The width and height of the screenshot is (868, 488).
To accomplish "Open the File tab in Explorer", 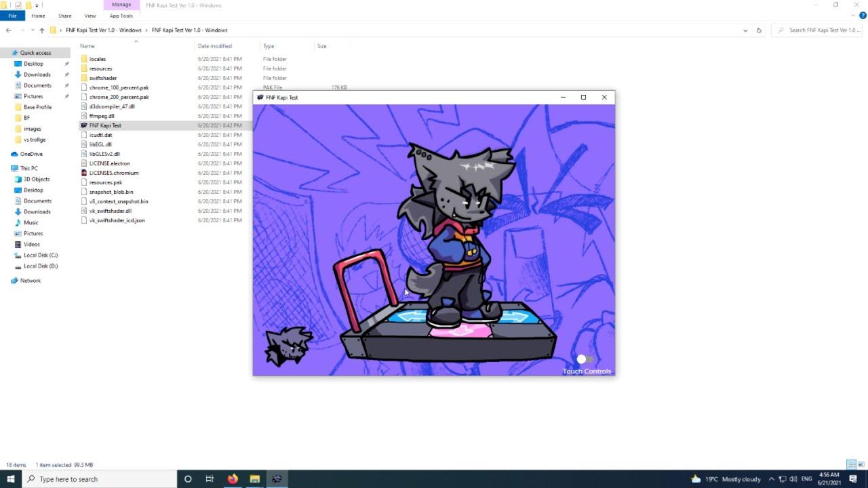I will click(12, 16).
